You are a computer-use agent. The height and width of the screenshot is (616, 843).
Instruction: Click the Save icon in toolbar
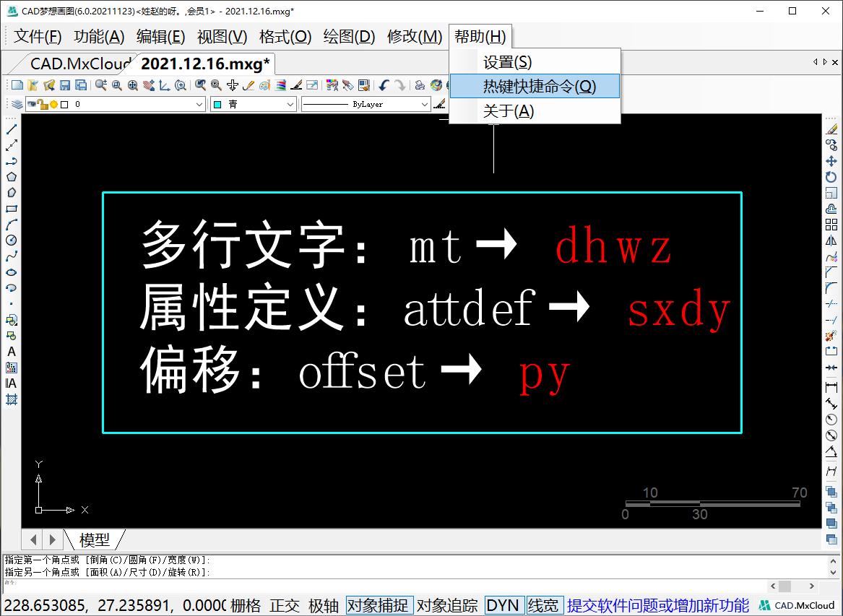[65, 85]
